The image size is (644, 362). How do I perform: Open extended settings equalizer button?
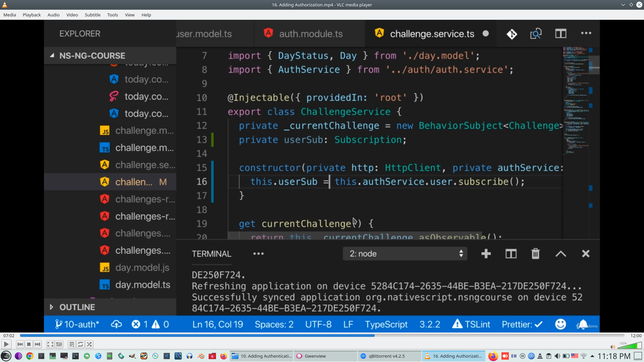(x=59, y=344)
